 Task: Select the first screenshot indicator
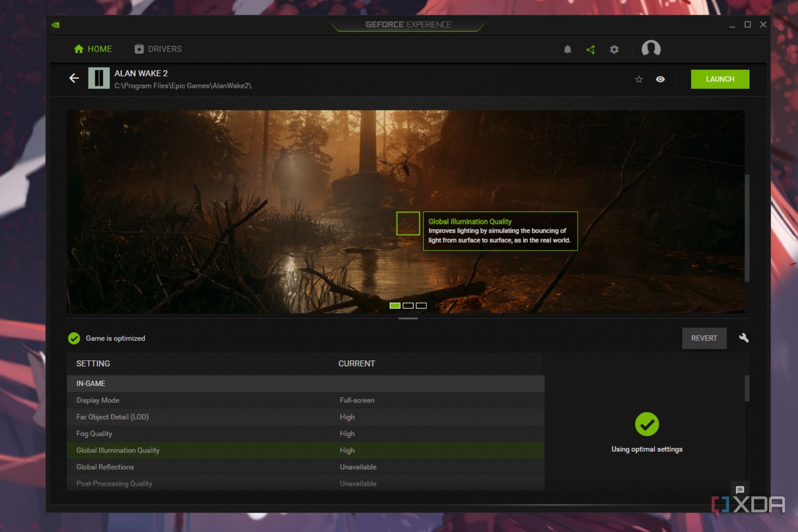coord(395,306)
